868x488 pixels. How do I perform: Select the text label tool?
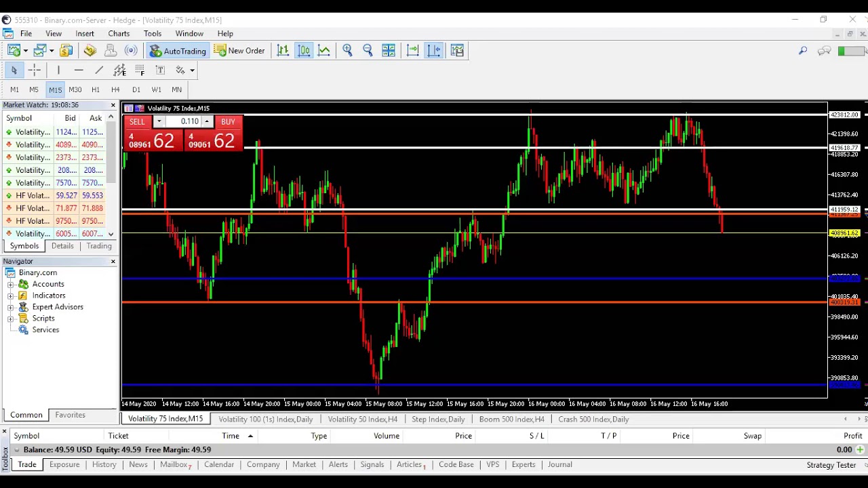[160, 70]
